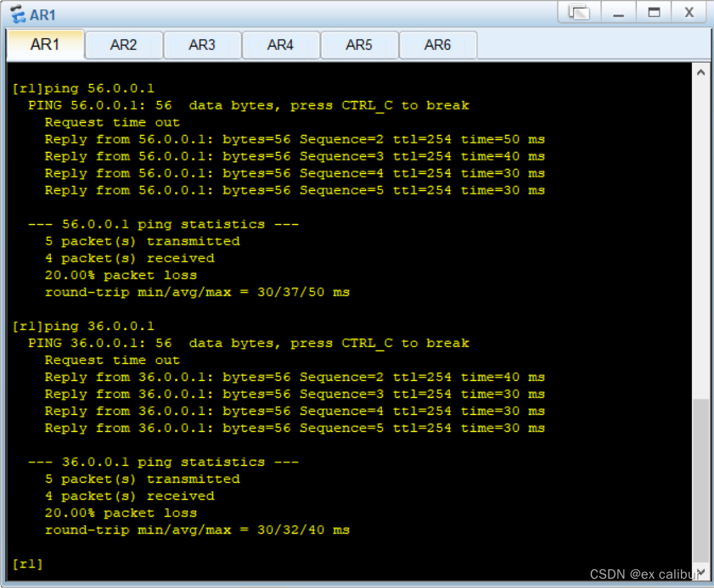714x588 pixels.
Task: Click the terminal scrollbar up arrow
Action: (700, 72)
